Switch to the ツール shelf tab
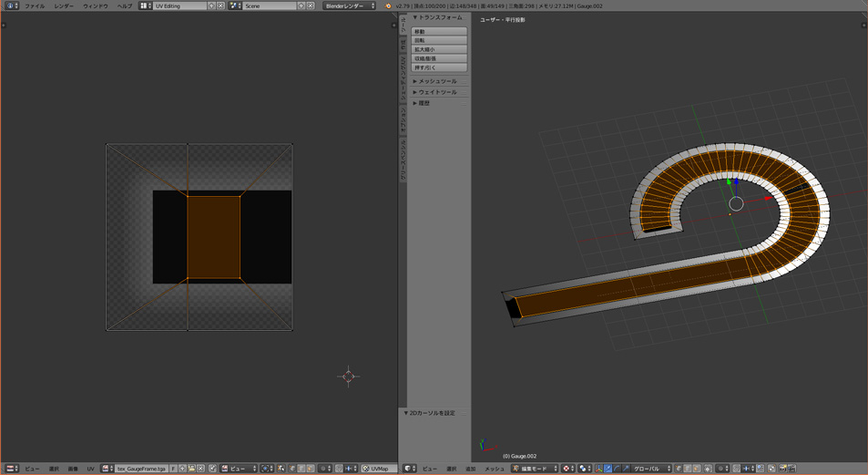 tap(403, 25)
